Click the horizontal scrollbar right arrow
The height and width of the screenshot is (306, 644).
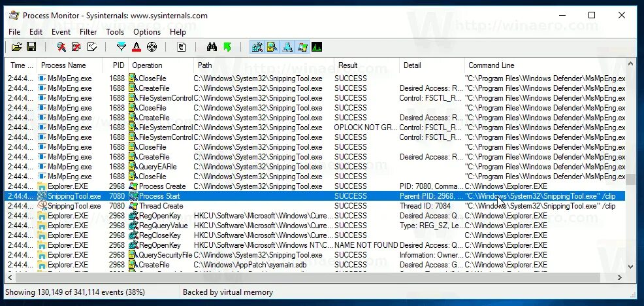620,278
